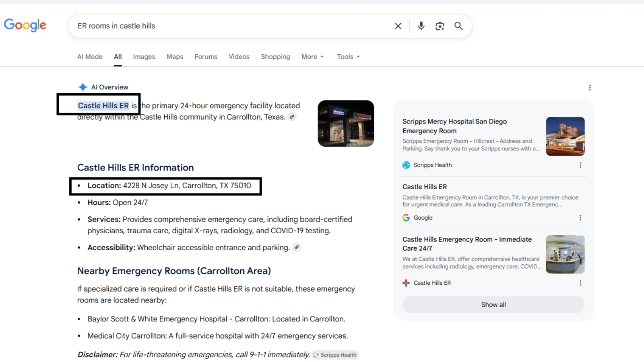Screen dimensions: 644x362
Task: Click the Location: 4228 N Josey Ln address
Action: [x=169, y=185]
